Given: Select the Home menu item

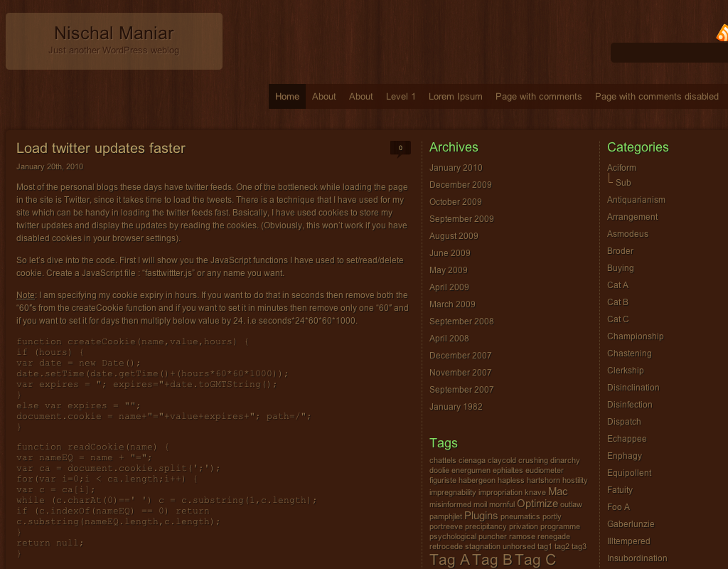Looking at the screenshot, I should [x=287, y=97].
